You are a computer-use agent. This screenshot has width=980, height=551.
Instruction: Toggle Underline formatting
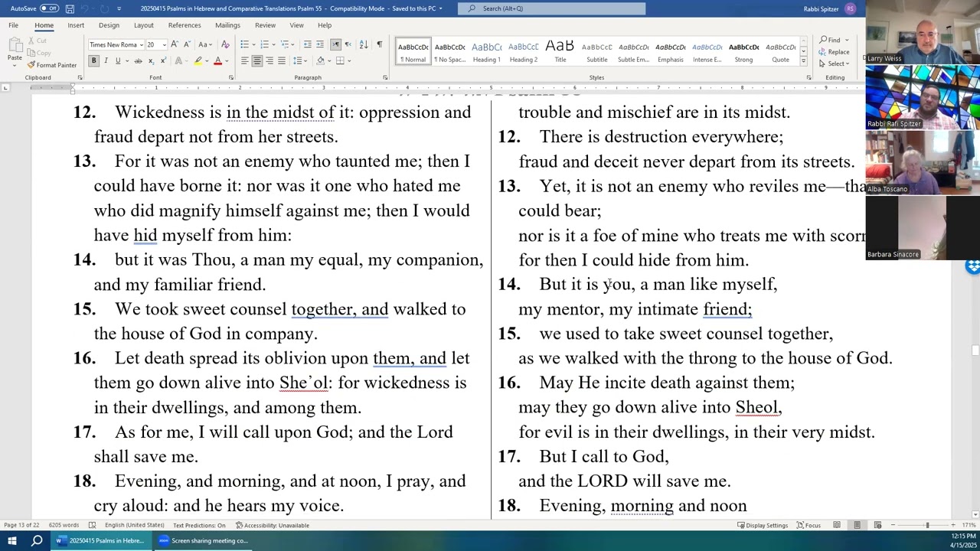click(x=118, y=60)
